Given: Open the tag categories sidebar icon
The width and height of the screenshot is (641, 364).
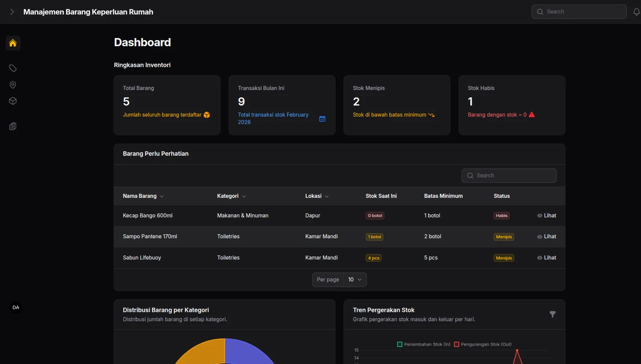Looking at the screenshot, I should tap(13, 68).
